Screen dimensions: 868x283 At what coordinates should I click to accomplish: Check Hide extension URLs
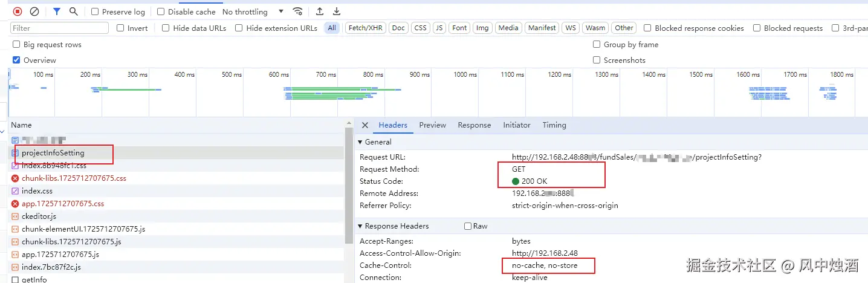(x=239, y=28)
